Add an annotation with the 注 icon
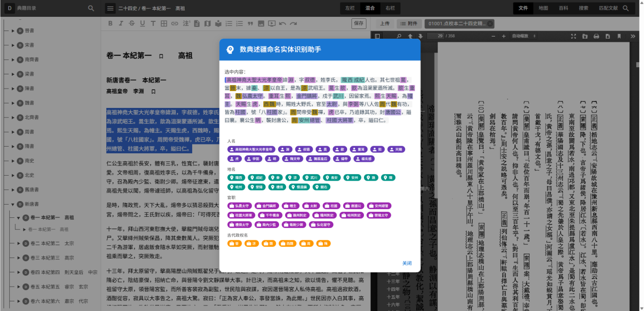This screenshot has height=311, width=644. tap(186, 23)
